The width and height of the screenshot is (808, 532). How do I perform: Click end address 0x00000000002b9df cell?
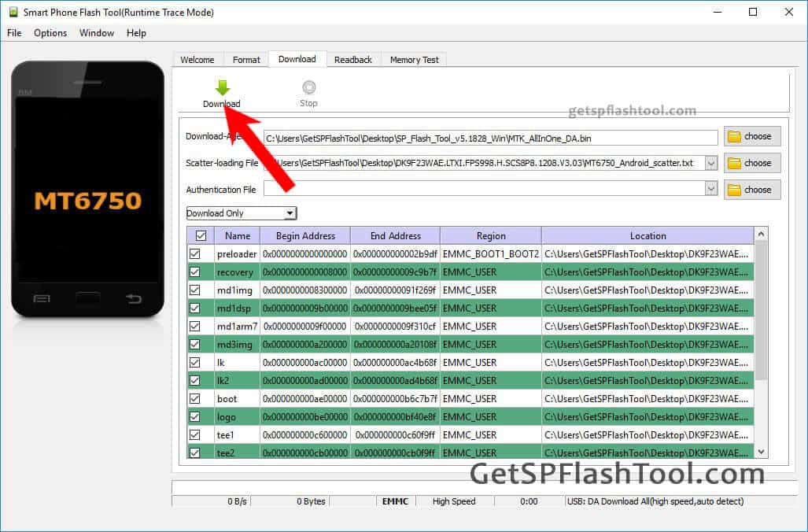click(395, 253)
